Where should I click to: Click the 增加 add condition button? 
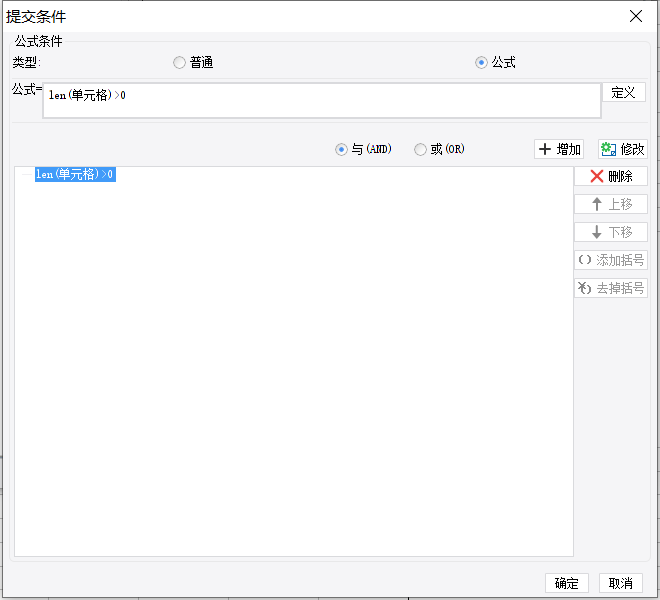[559, 149]
